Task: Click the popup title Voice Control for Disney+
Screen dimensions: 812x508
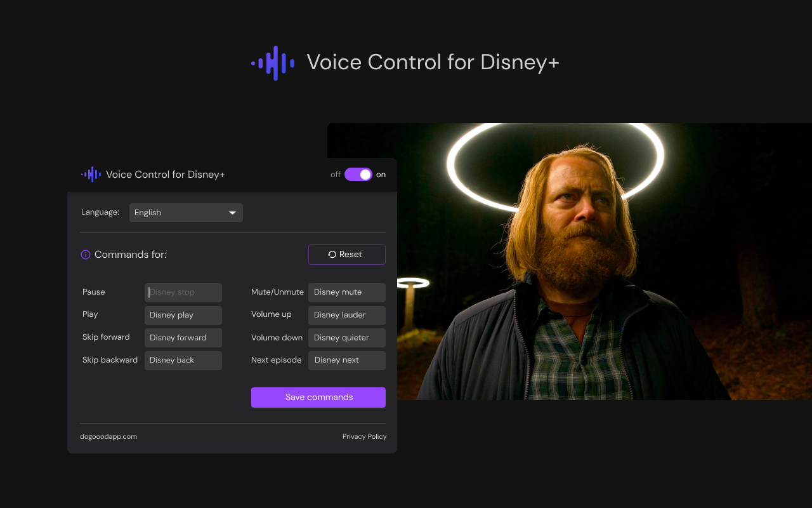Action: (x=166, y=175)
